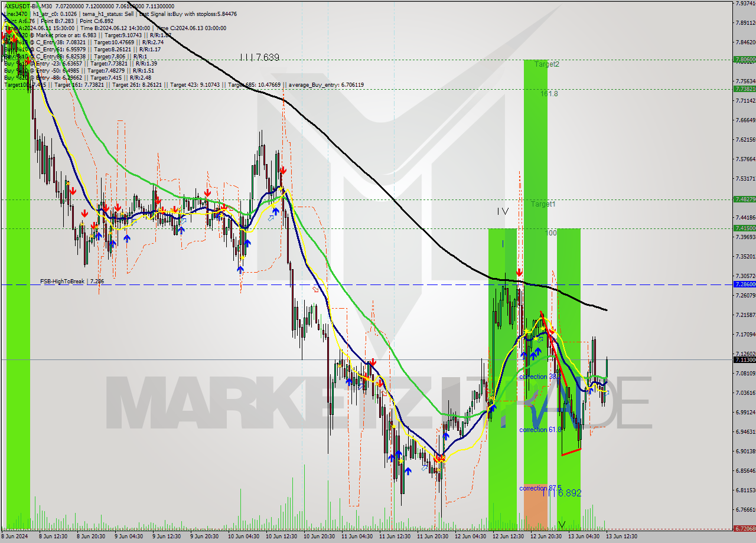This screenshot has height=543, width=756.
Task: Click the 7.57664 price axis label
Action: tap(745, 159)
